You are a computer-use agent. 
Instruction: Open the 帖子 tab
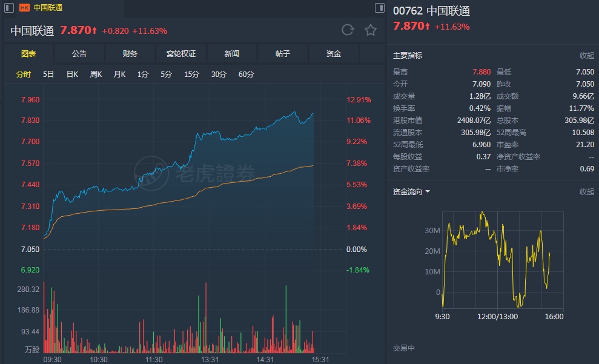[x=283, y=54]
